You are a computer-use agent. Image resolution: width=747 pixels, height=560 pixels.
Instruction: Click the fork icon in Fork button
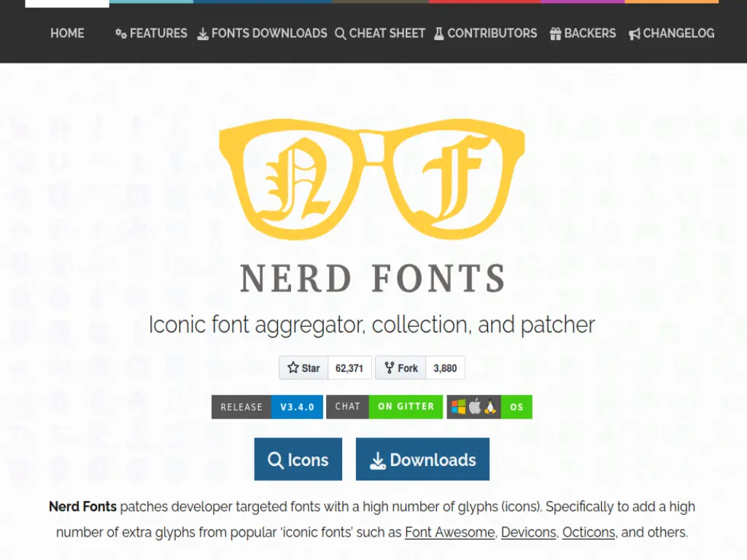390,367
